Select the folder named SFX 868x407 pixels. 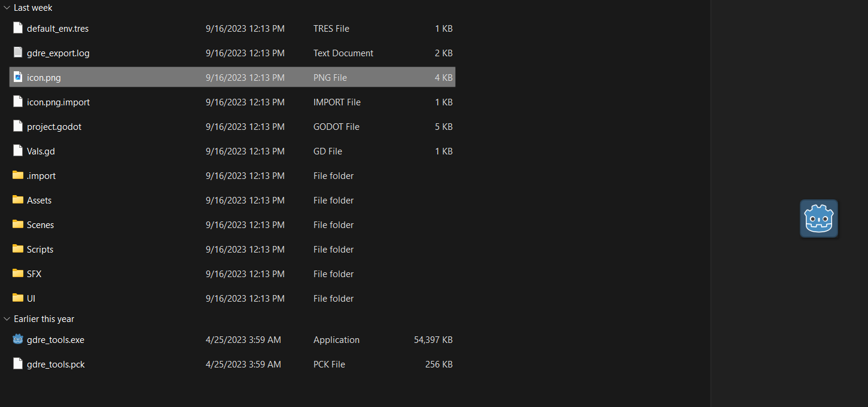pyautogui.click(x=34, y=274)
